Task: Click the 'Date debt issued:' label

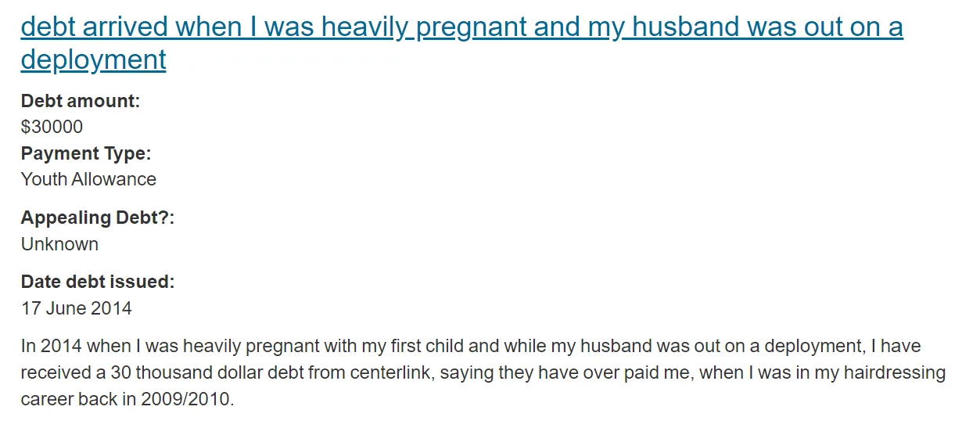Action: coord(98,282)
